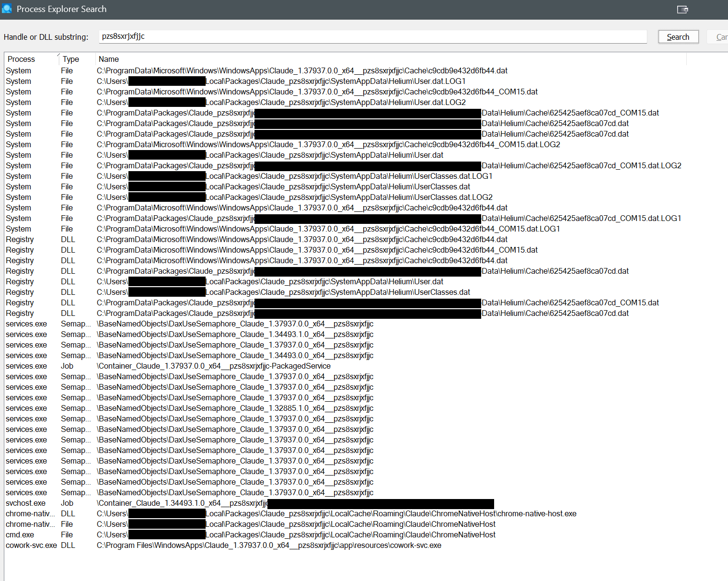
Task: Select the cmd.exe File row
Action: tap(346, 535)
